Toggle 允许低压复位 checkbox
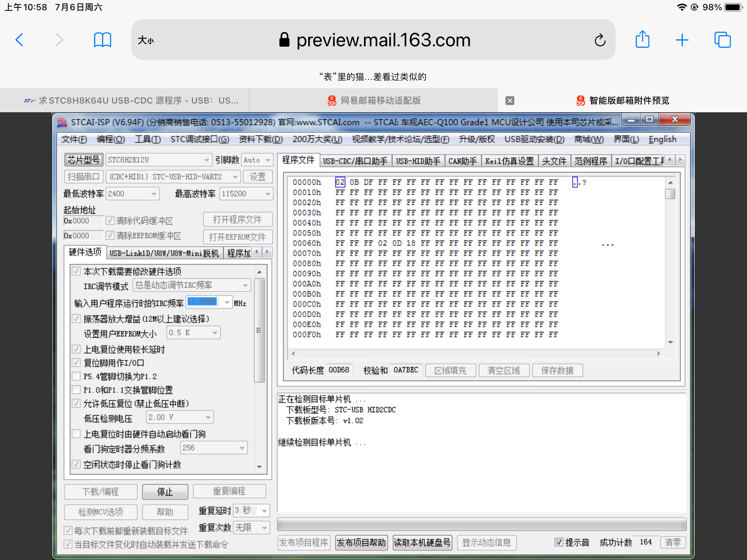This screenshot has height=560, width=747. coord(76,403)
